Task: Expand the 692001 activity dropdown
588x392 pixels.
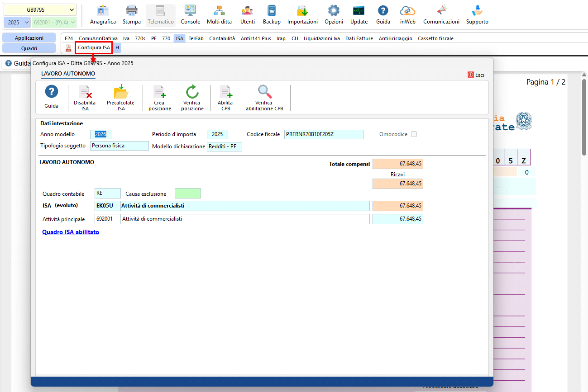Action: (x=54, y=22)
